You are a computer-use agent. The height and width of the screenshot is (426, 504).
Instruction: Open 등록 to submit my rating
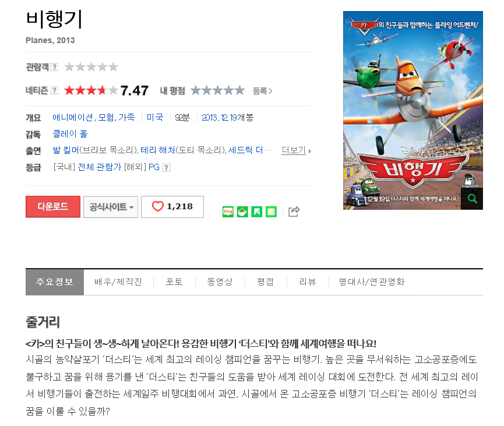tap(262, 91)
